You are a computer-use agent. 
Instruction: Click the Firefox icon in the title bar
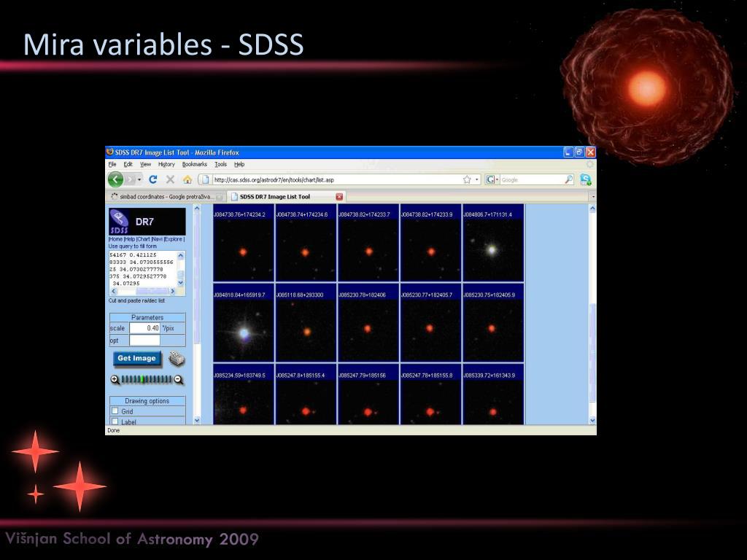(109, 152)
